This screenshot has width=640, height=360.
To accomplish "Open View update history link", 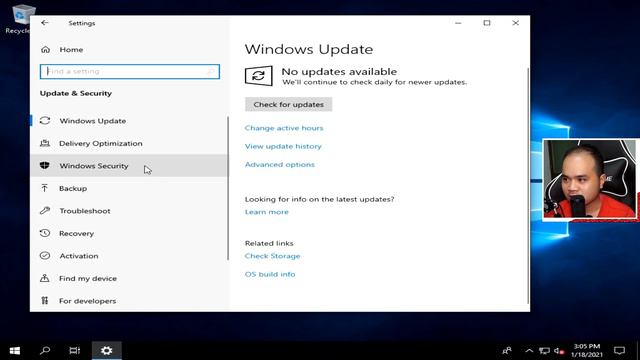I will 283,146.
